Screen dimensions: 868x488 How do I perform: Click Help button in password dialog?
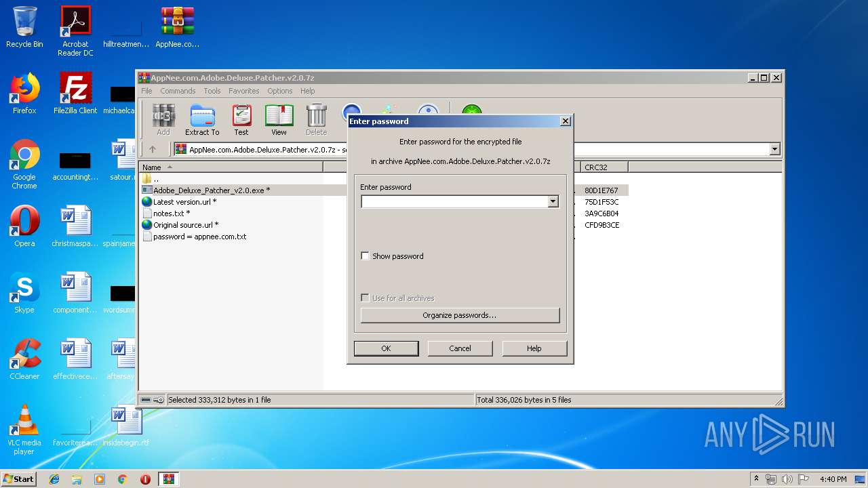[x=534, y=348]
